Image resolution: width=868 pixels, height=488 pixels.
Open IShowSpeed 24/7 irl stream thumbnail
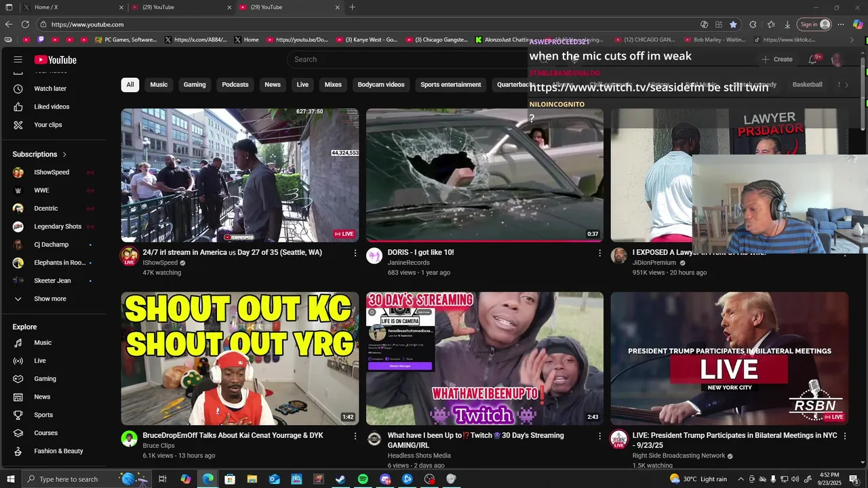240,176
